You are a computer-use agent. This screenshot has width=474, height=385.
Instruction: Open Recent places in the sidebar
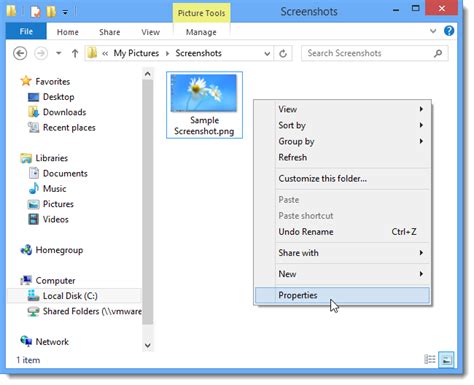pyautogui.click(x=69, y=128)
